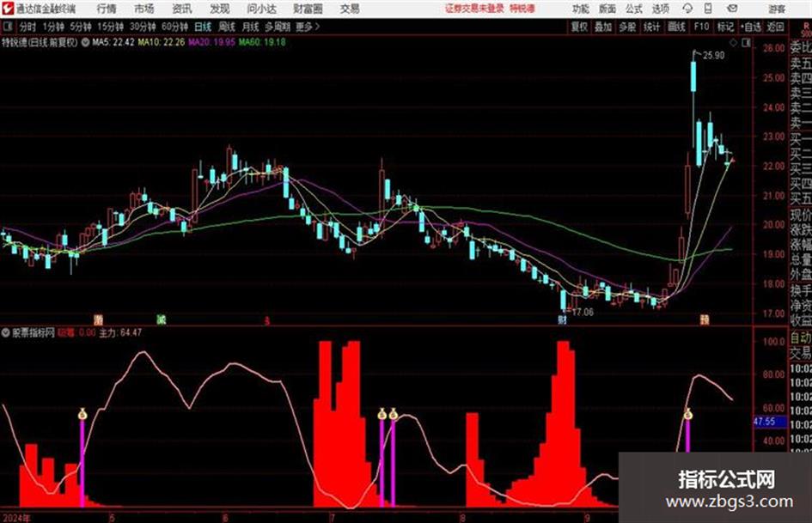Open the 选项 menu
The width and height of the screenshot is (812, 523).
(x=661, y=9)
